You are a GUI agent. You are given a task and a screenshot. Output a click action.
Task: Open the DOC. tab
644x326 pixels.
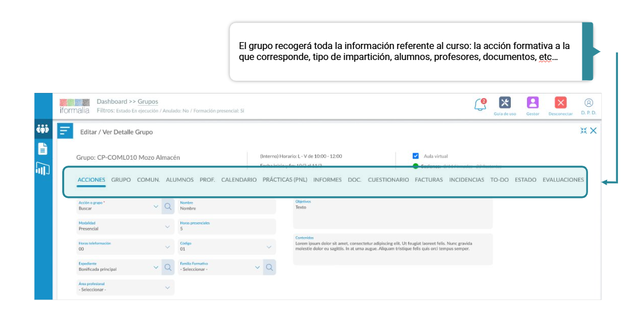click(x=355, y=179)
